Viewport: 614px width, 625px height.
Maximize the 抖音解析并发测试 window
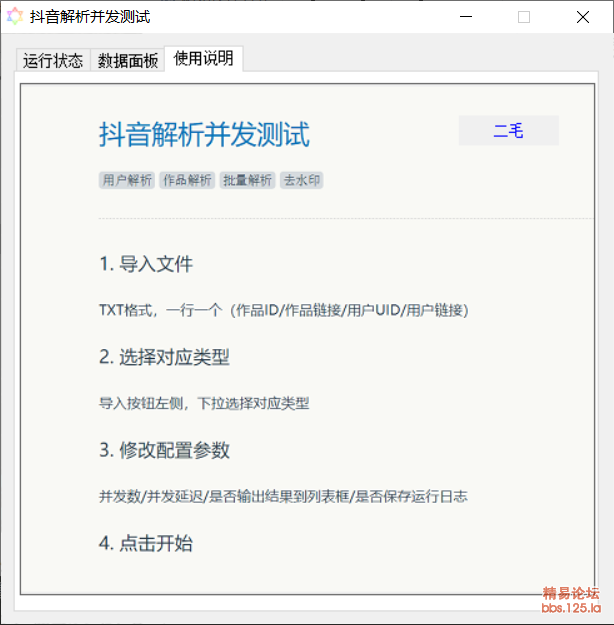click(x=524, y=17)
